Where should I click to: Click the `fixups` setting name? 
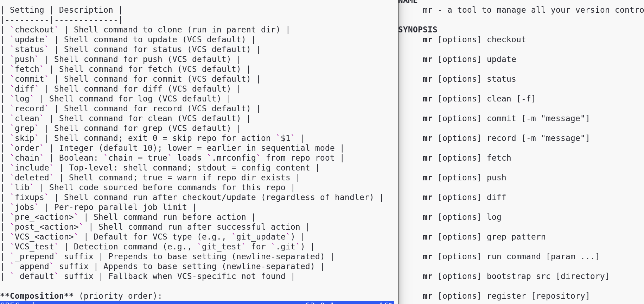tap(29, 197)
